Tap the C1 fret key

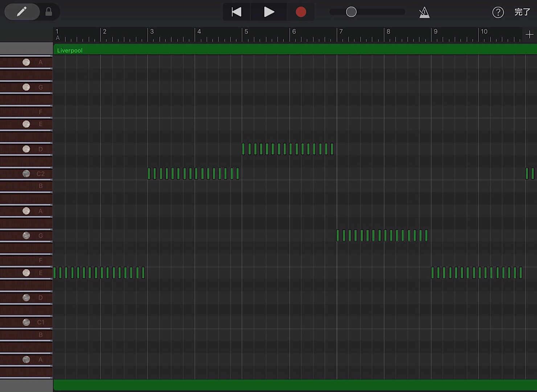click(x=26, y=322)
